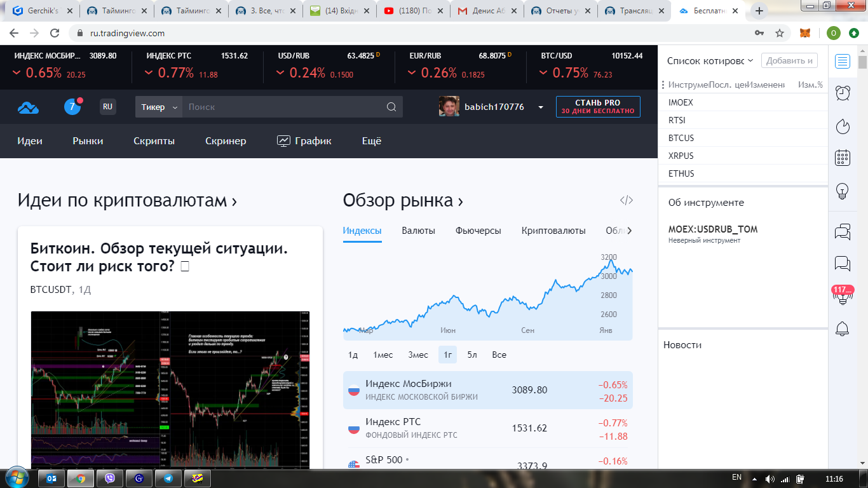Open the watchlist panel icon in sidebar
The image size is (868, 488).
(843, 61)
